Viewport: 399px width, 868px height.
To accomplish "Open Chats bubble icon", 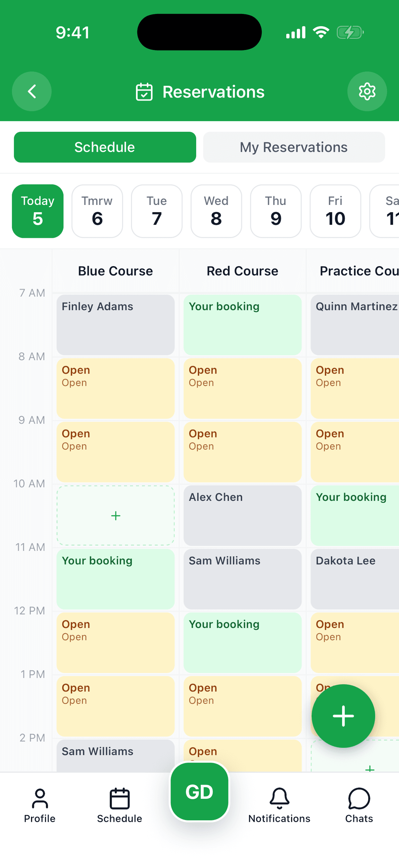I will pos(359,806).
